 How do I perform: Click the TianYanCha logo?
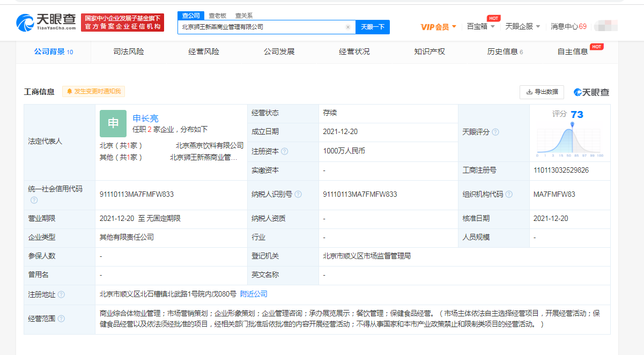(x=47, y=23)
